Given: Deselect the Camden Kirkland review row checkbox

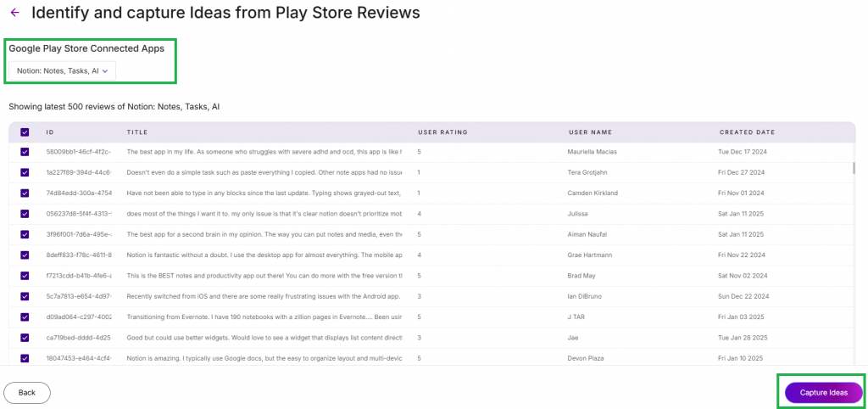Looking at the screenshot, I should pyautogui.click(x=25, y=193).
